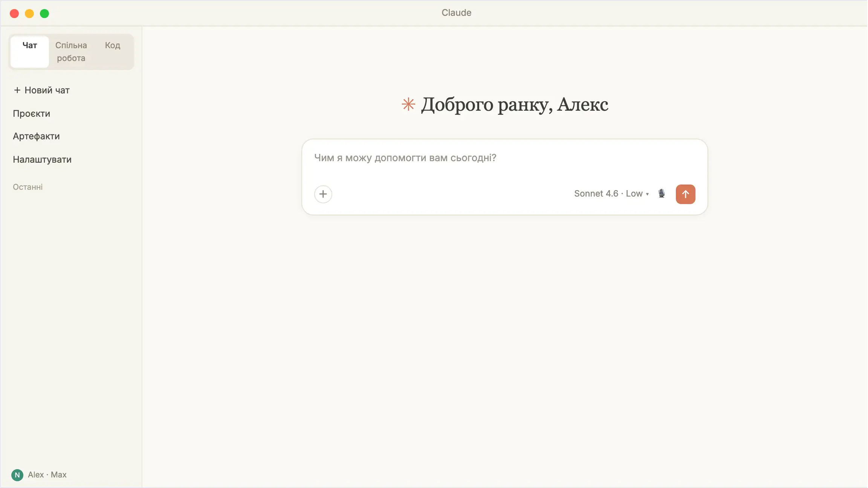
Task: Close the window with the red button
Action: coord(14,14)
